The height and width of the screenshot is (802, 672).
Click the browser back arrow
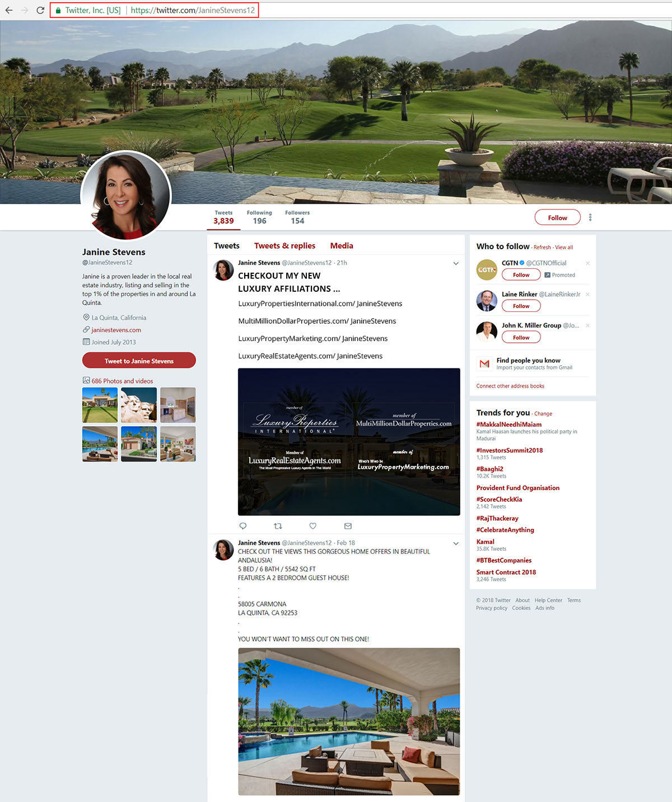point(9,10)
